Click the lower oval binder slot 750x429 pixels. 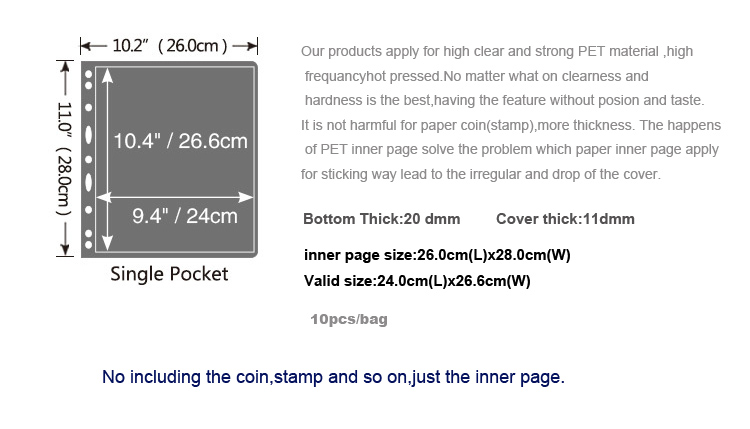point(88,182)
